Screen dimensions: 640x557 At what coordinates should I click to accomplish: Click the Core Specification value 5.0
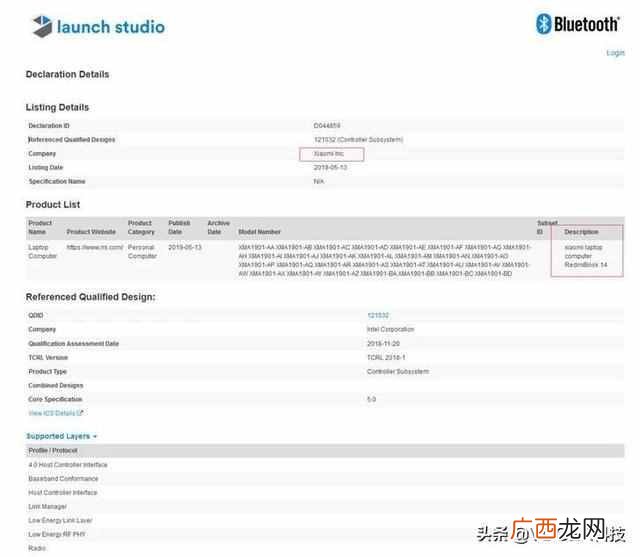371,399
